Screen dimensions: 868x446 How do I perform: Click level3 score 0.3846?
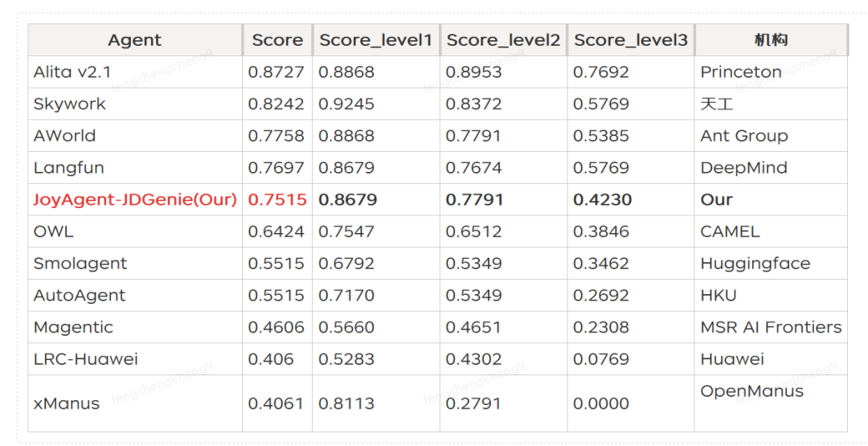(601, 232)
